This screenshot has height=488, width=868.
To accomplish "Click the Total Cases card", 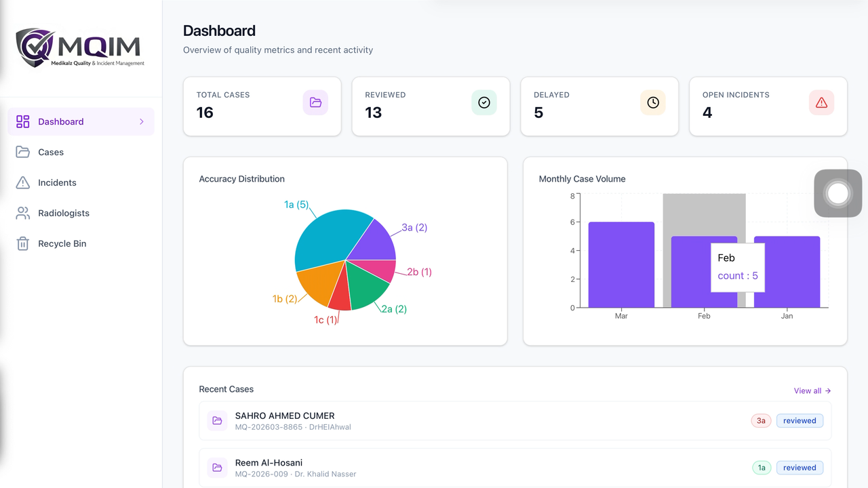I will (262, 106).
